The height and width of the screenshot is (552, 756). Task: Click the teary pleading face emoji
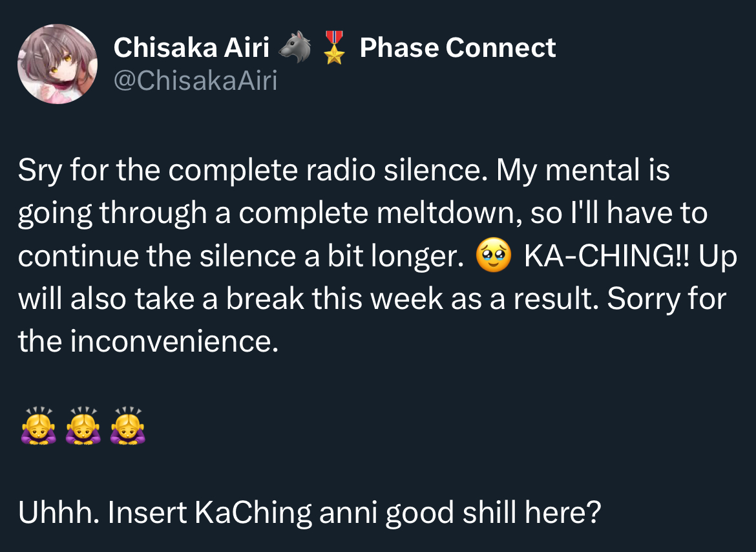[x=493, y=255]
